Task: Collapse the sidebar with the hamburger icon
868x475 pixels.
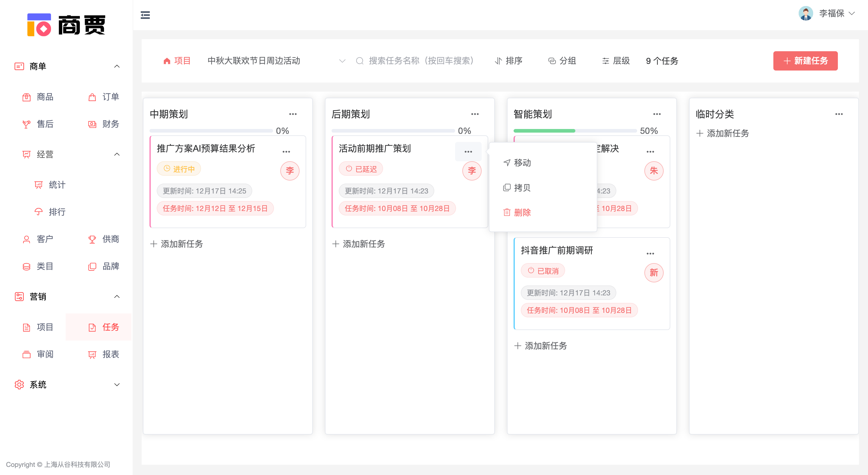Action: (x=145, y=15)
